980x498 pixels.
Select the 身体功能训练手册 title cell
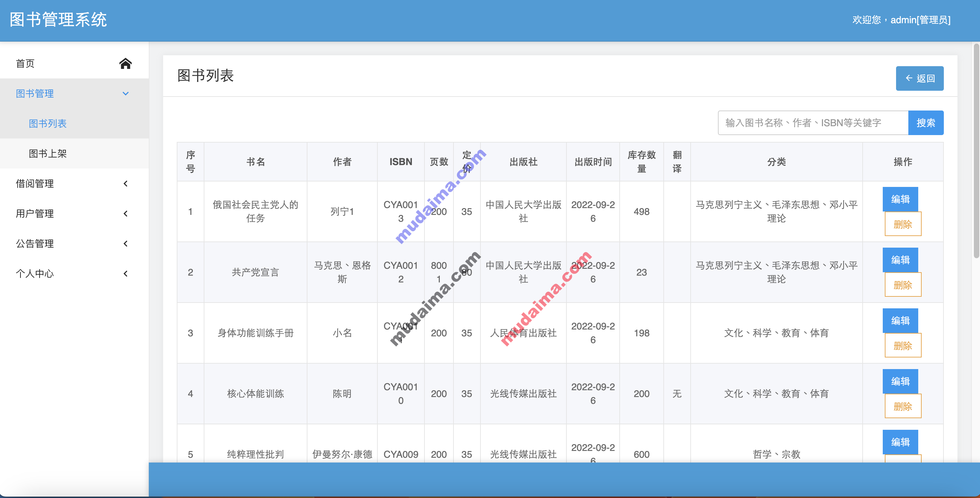255,333
